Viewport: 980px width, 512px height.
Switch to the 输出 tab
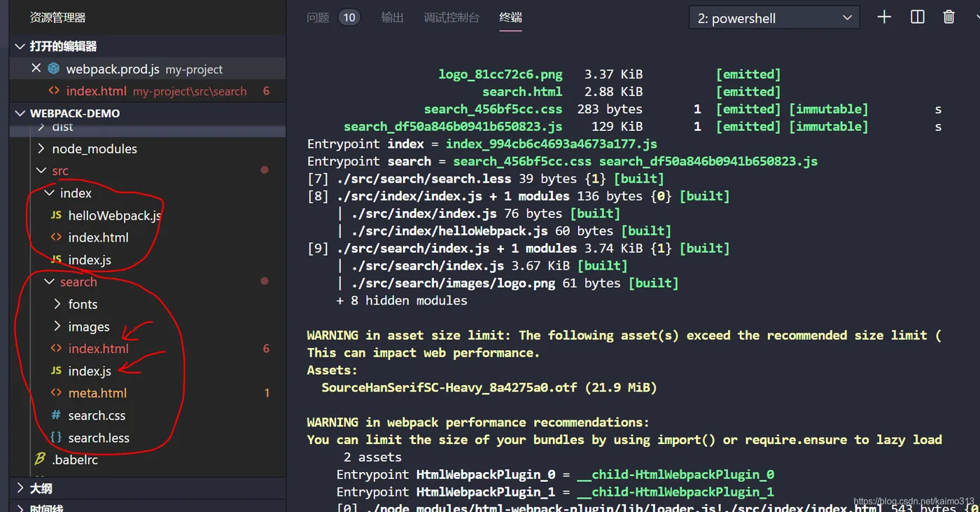pyautogui.click(x=393, y=18)
